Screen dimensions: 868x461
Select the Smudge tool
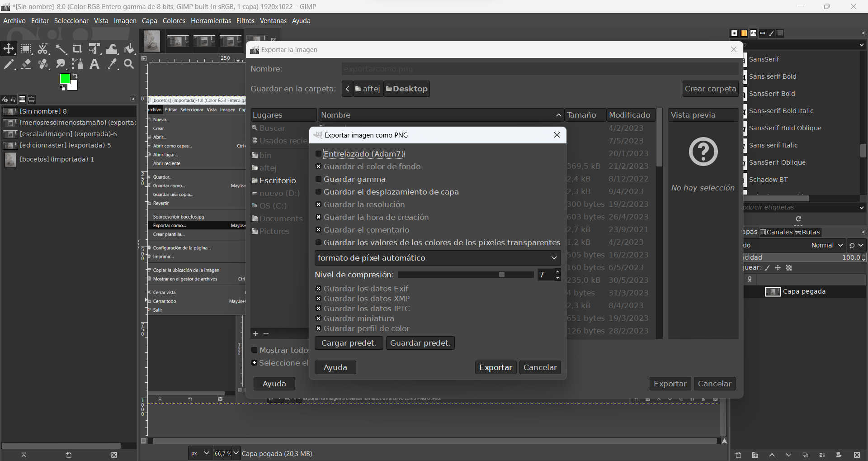point(60,64)
